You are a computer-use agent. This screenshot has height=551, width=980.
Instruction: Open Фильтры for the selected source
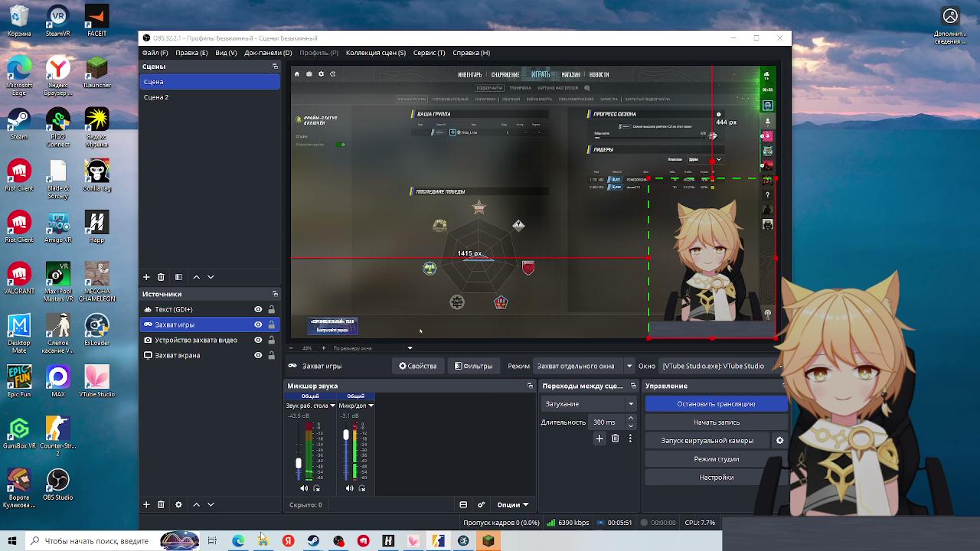pyautogui.click(x=473, y=366)
